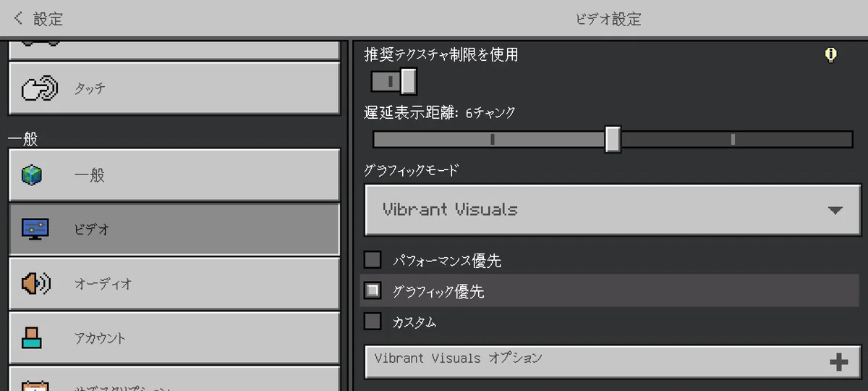This screenshot has width=868, height=391.
Task: Open the オーディオ settings category
Action: [x=174, y=283]
